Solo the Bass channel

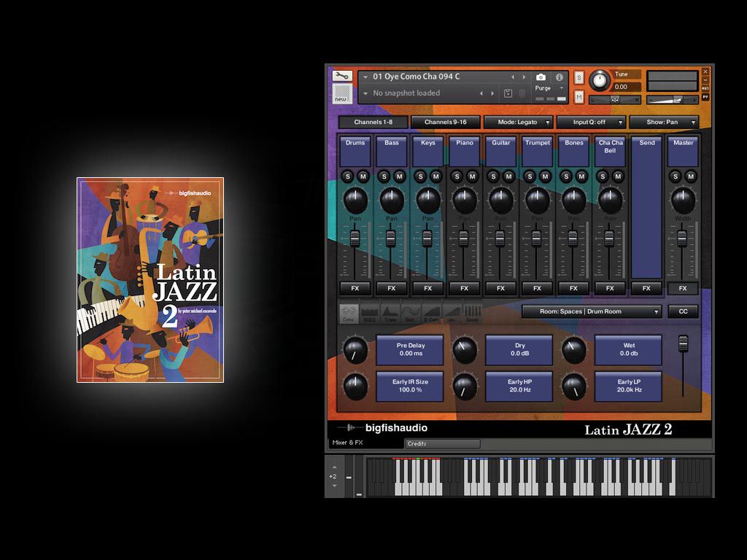coord(384,176)
